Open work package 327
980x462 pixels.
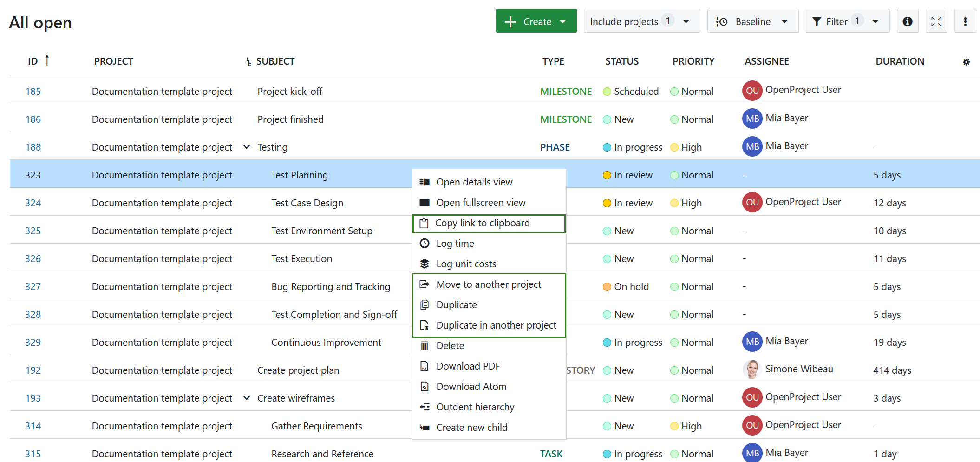[x=33, y=286]
